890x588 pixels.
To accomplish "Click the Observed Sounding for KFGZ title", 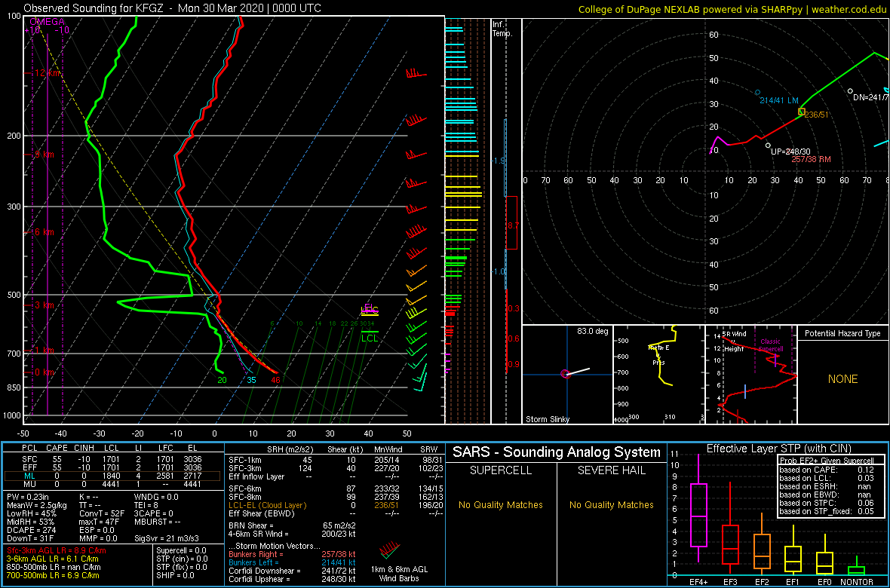I will (172, 8).
